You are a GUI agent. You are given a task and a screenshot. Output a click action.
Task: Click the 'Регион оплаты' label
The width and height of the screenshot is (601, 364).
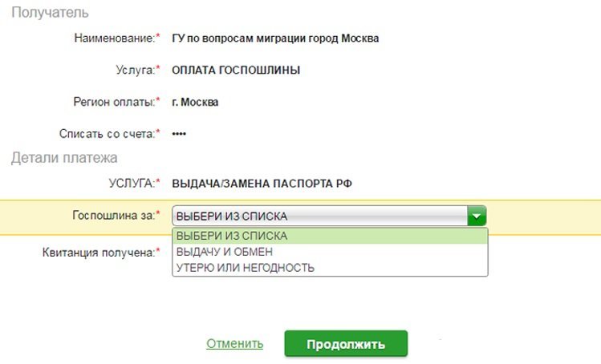(112, 102)
